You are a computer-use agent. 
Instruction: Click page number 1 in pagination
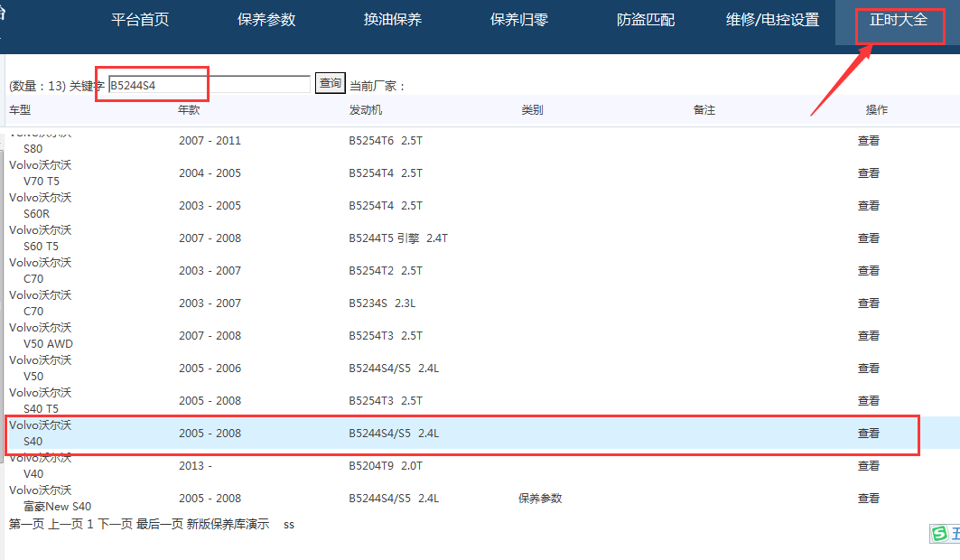(90, 525)
